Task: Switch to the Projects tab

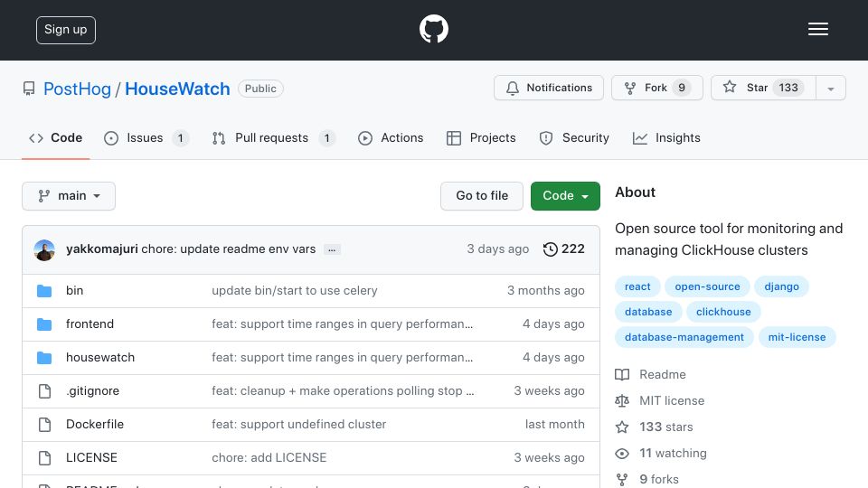Action: coord(481,137)
